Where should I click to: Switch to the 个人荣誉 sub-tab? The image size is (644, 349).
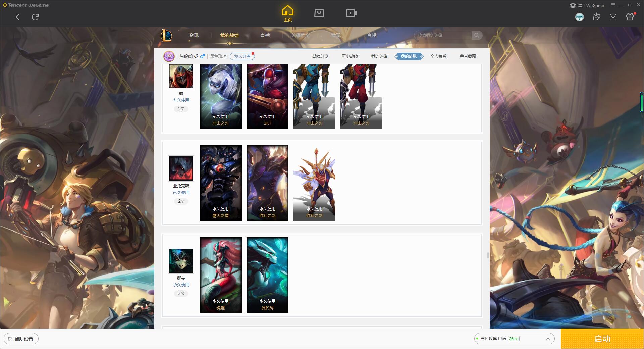[438, 56]
